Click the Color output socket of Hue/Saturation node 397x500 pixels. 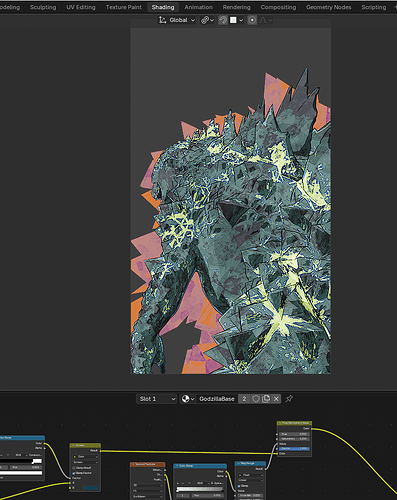[x=312, y=429]
